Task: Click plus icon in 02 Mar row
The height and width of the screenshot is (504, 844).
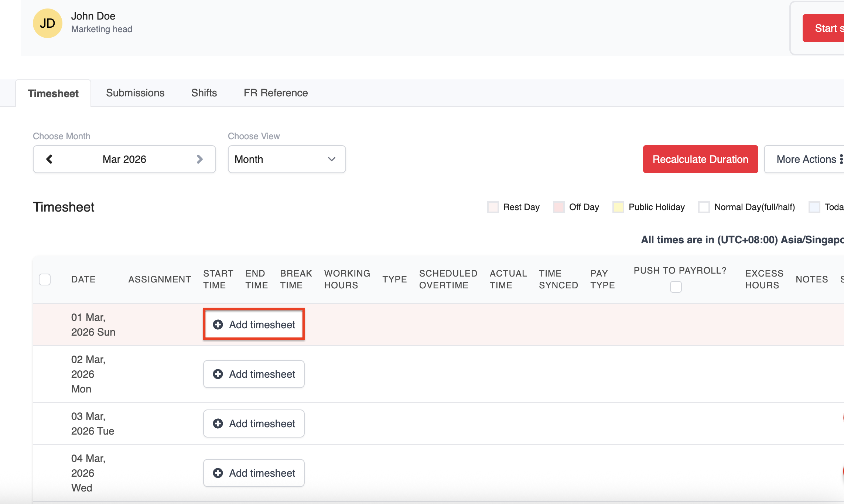Action: tap(218, 374)
